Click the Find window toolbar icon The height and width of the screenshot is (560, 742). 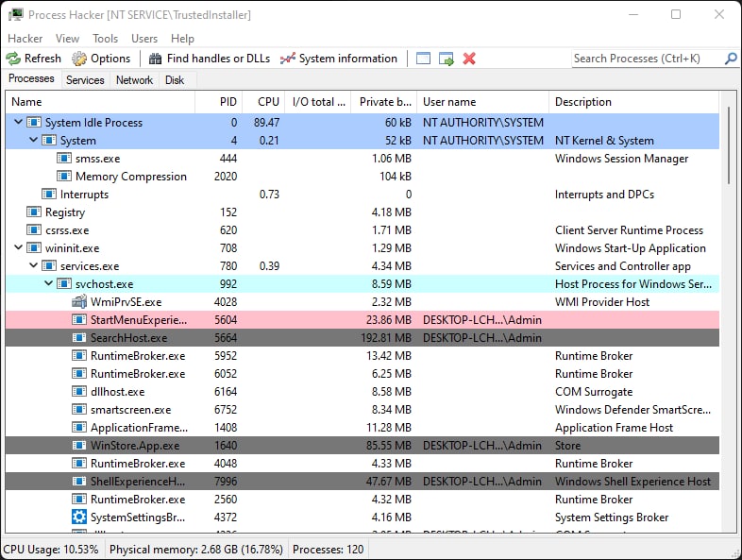click(x=423, y=59)
